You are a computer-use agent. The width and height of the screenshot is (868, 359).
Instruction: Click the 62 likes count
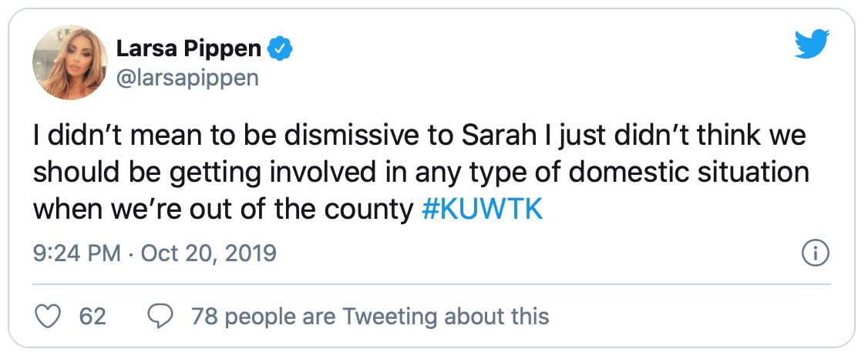click(93, 316)
